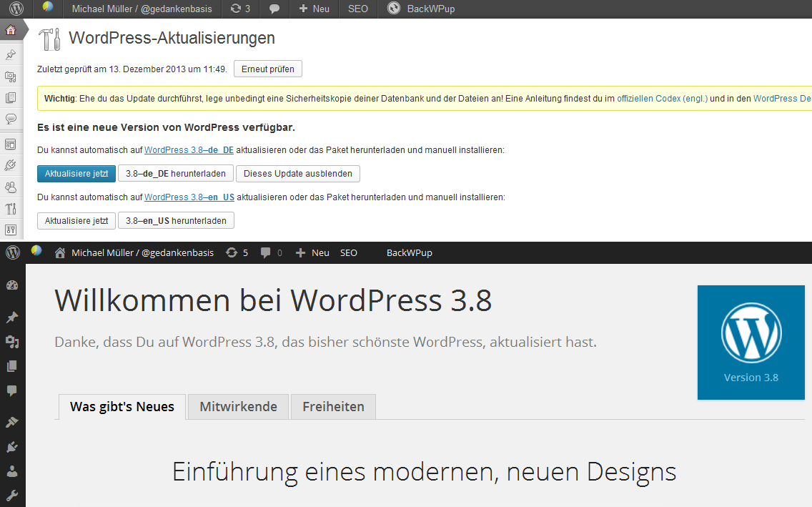Image resolution: width=812 pixels, height=507 pixels.
Task: Open BackWPup in the upper grey bar
Action: [x=421, y=9]
